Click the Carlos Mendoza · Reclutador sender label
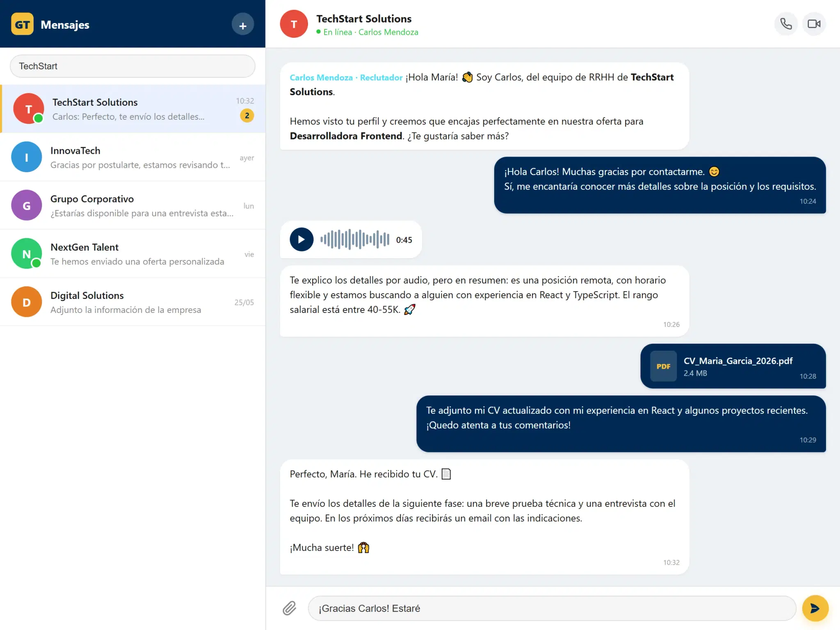 [x=346, y=78]
